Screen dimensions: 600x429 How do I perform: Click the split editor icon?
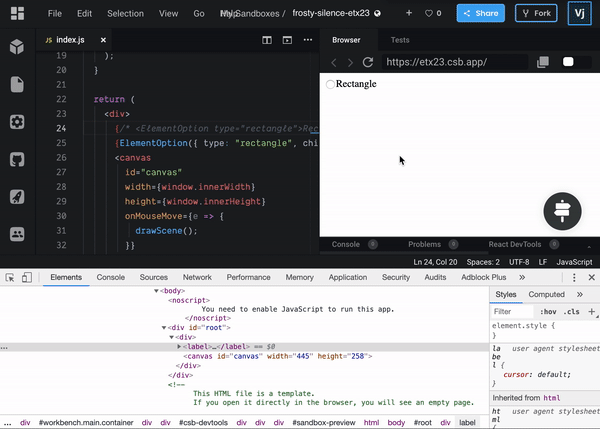(267, 40)
